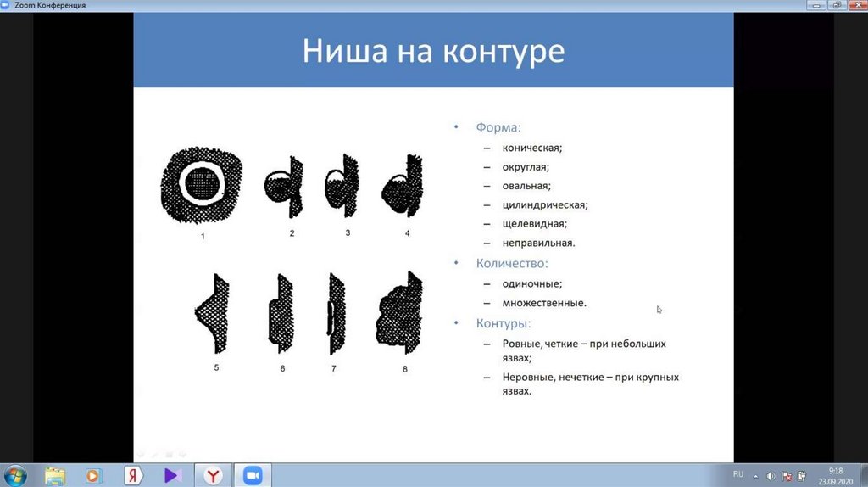Click the 'коническая;' list item
This screenshot has width=868, height=487.
click(x=532, y=148)
